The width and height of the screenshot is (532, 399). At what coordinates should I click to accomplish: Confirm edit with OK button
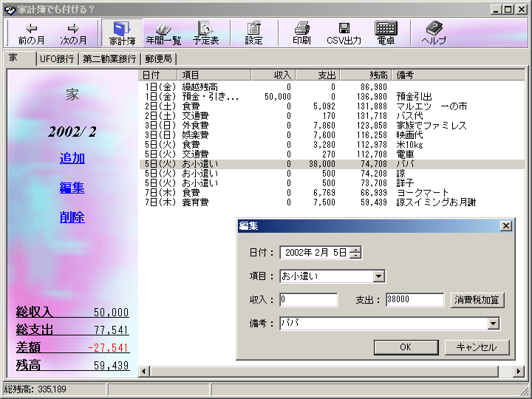(406, 347)
